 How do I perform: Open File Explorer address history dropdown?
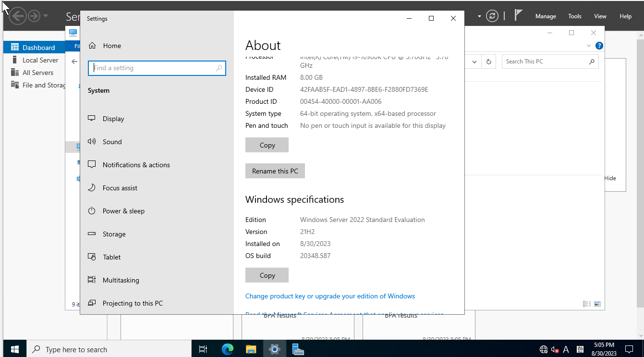[x=474, y=62]
